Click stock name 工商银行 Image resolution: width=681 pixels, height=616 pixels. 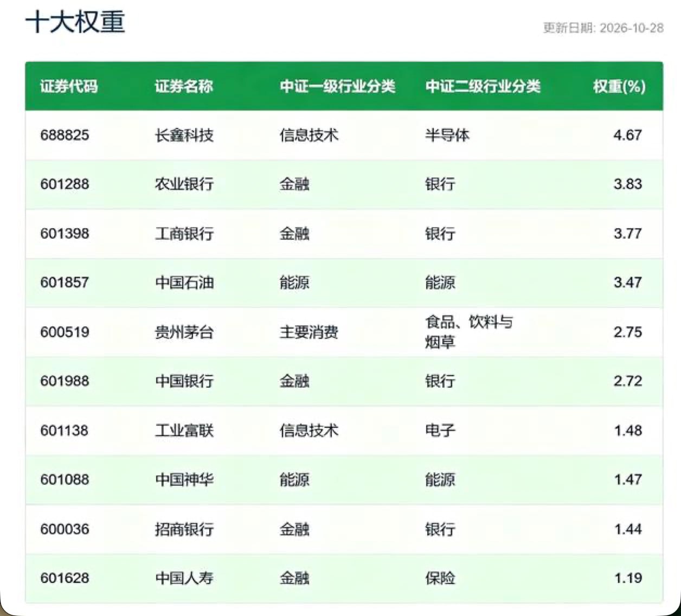coord(184,234)
